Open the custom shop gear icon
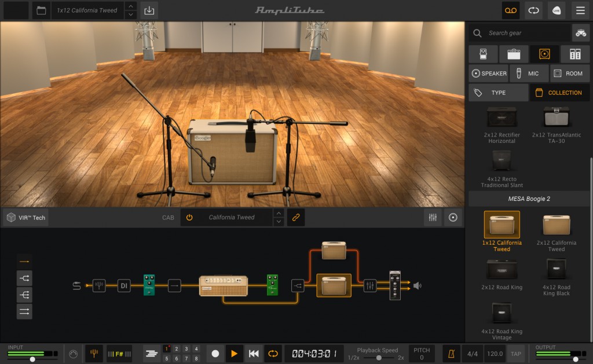This screenshot has height=364, width=593. point(580,33)
